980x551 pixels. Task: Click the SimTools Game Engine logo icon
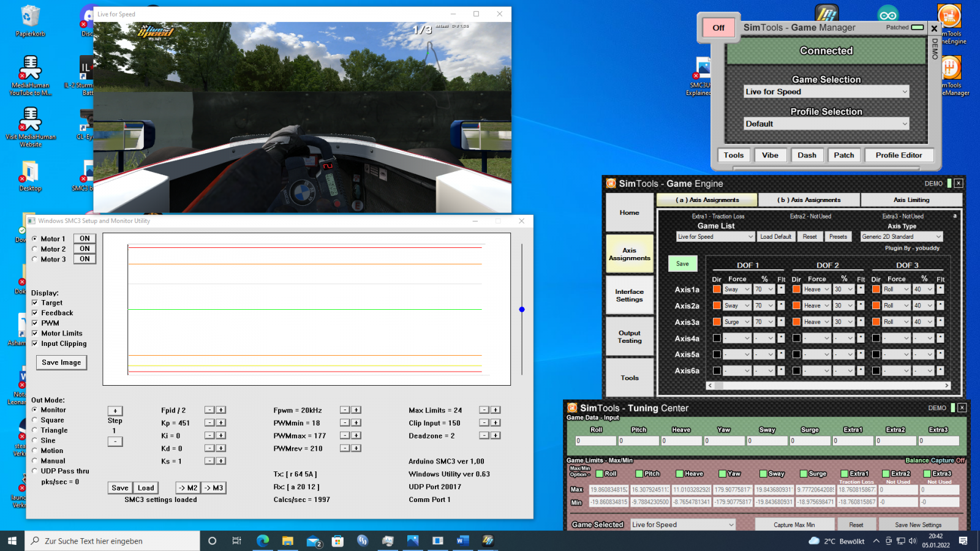pyautogui.click(x=611, y=183)
